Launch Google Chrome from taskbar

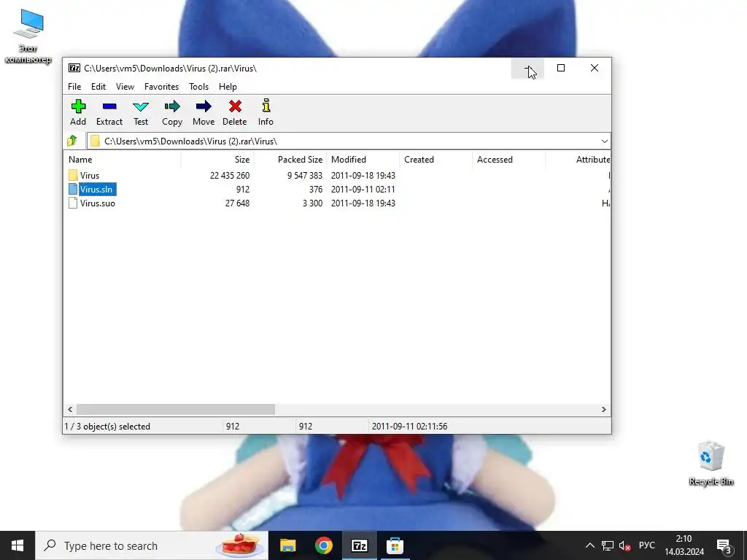coord(323,545)
